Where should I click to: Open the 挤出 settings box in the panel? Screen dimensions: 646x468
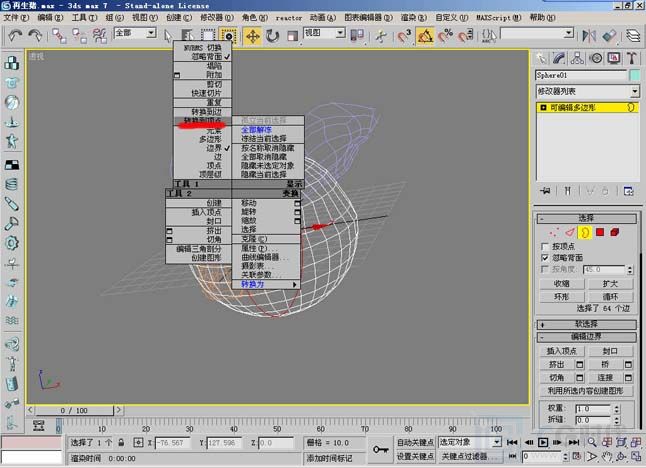[580, 365]
